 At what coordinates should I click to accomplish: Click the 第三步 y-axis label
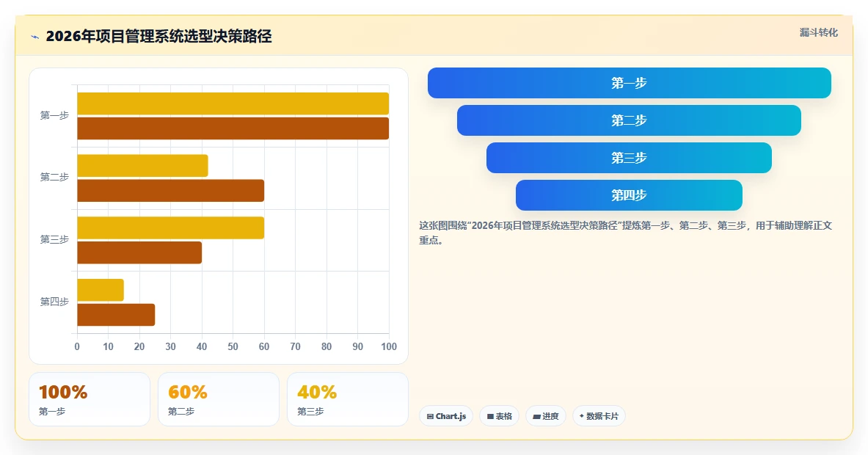click(54, 239)
